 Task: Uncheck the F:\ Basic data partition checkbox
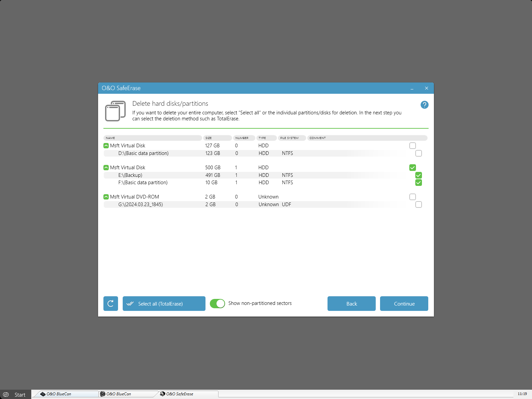tap(419, 183)
